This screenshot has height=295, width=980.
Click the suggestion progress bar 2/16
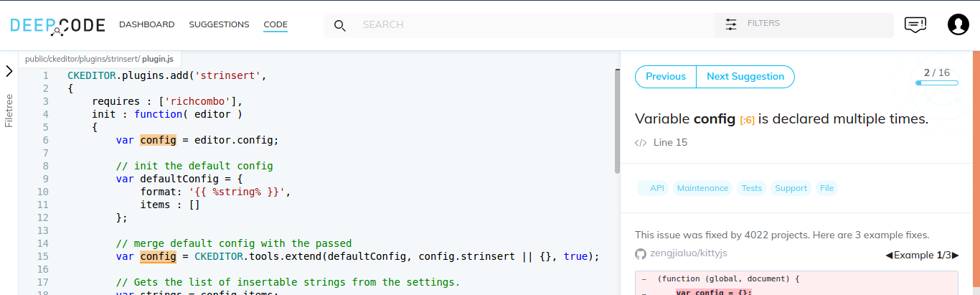(x=937, y=83)
